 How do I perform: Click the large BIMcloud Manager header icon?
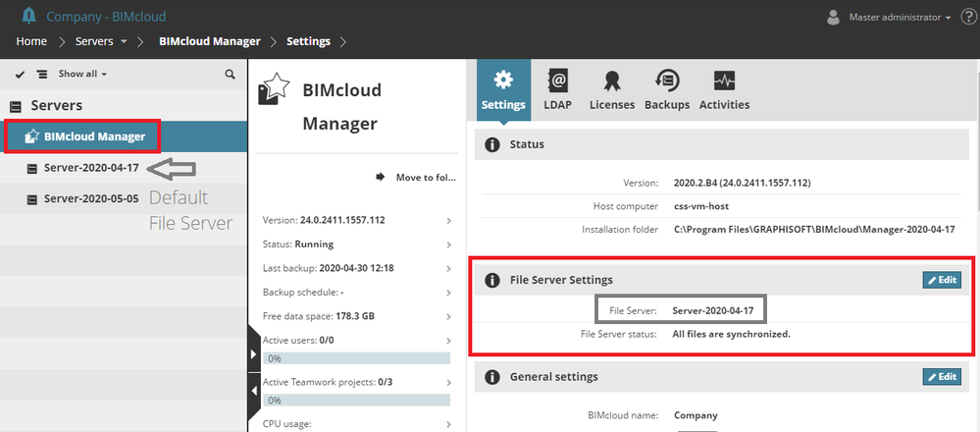[x=274, y=89]
